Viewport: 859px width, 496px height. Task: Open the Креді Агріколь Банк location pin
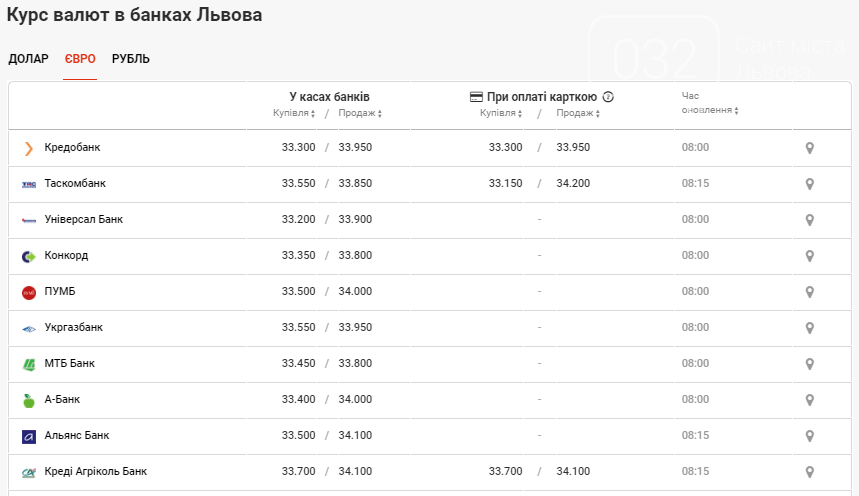809,472
